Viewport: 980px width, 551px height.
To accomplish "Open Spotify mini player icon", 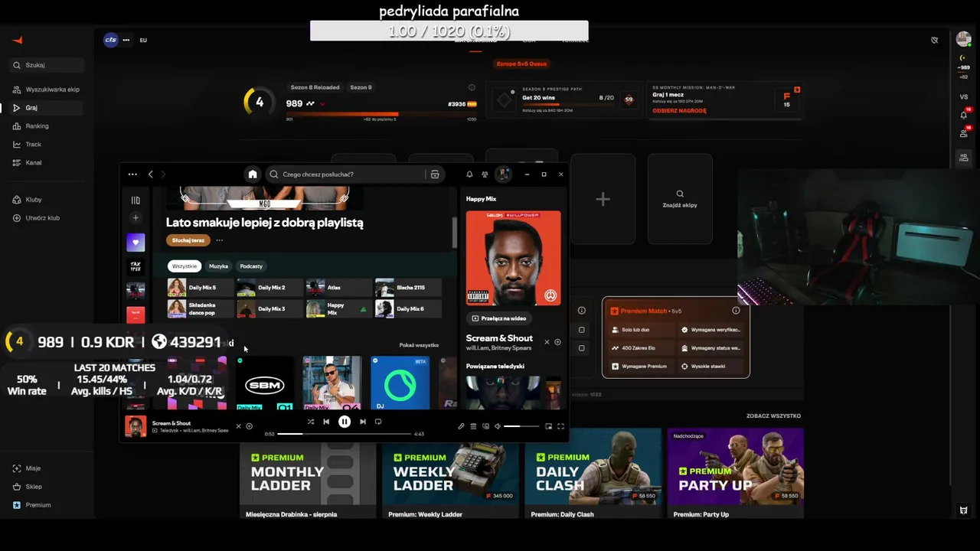I will tap(548, 426).
